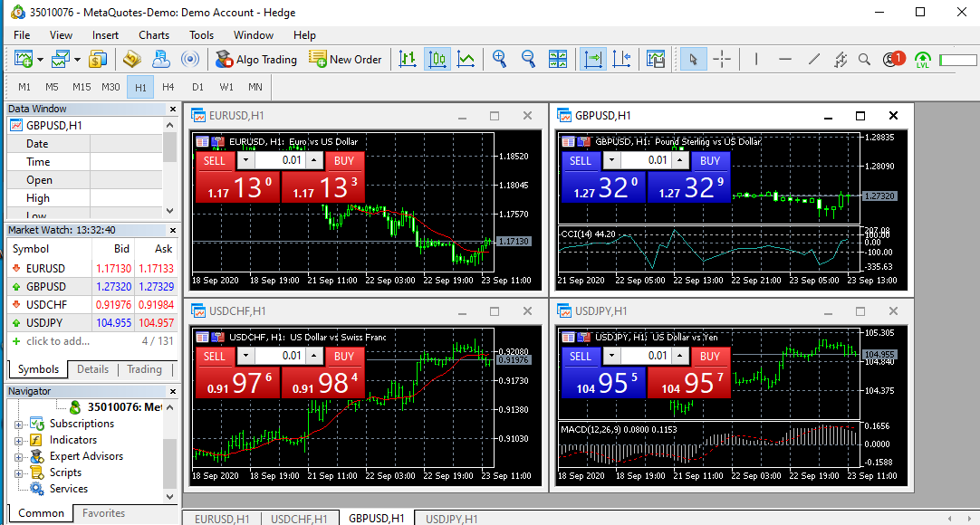Open account notifications with red badge
Viewport: 980px width, 525px height.
893,60
